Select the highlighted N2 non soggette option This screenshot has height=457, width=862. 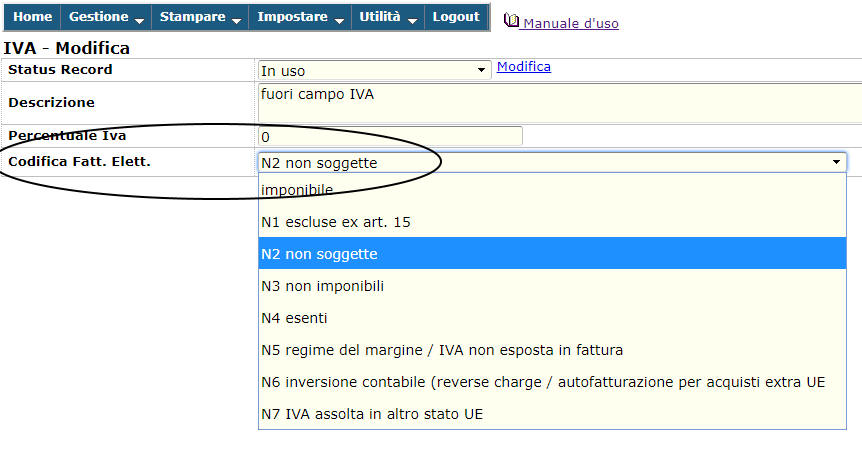[319, 254]
